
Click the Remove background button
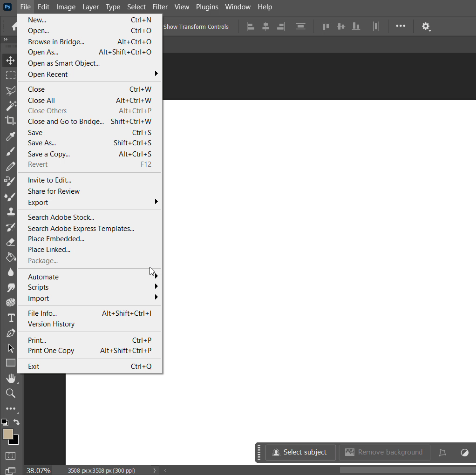(x=384, y=452)
